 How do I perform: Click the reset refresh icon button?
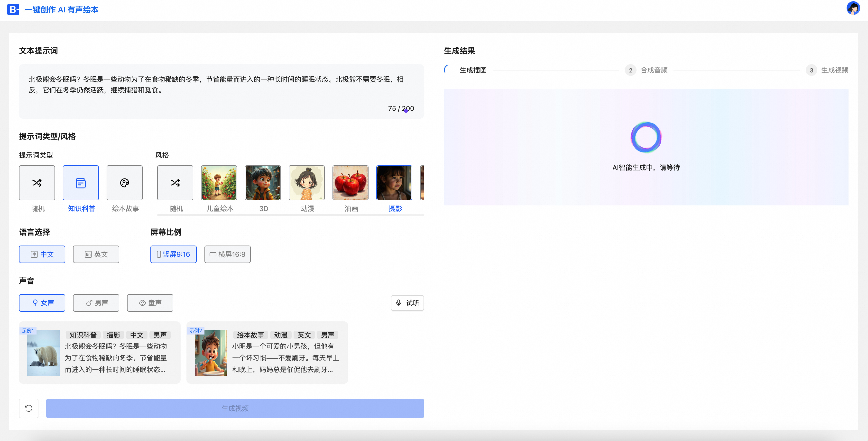point(29,408)
